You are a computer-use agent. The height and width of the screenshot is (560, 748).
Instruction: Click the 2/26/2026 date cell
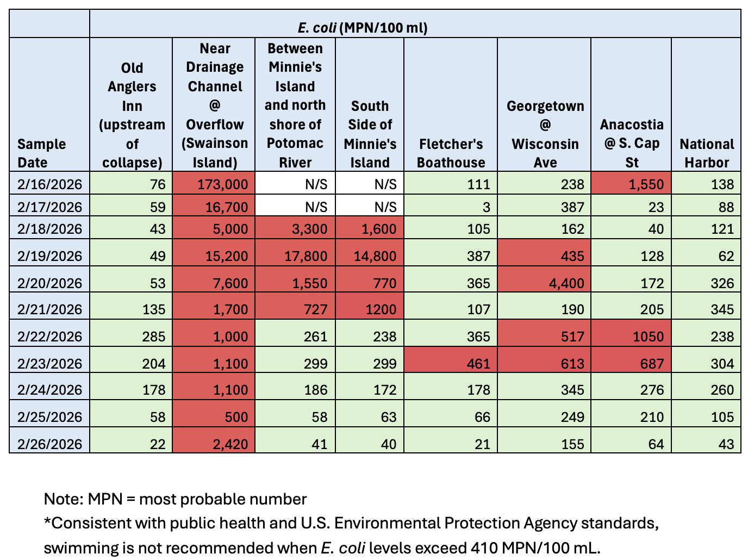(49, 444)
